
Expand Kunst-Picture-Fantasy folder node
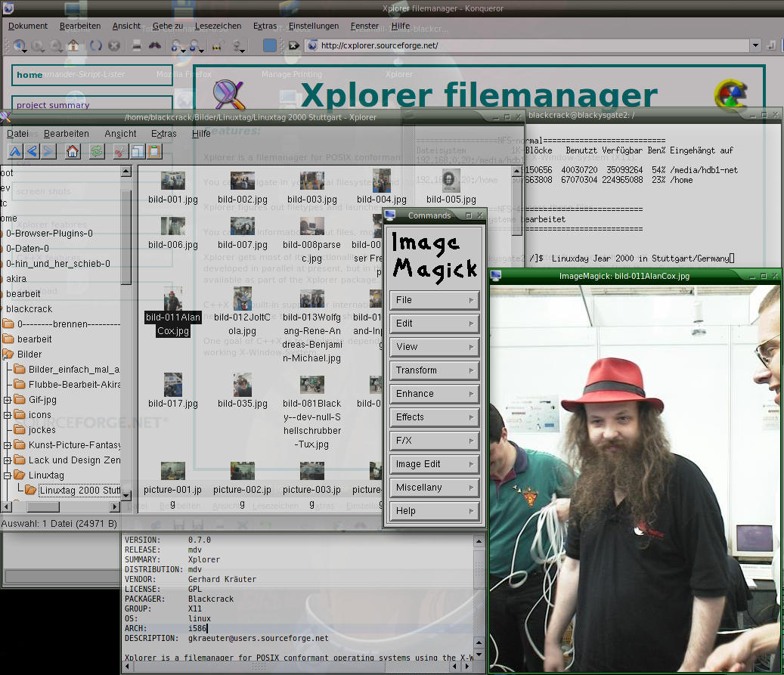click(x=7, y=445)
